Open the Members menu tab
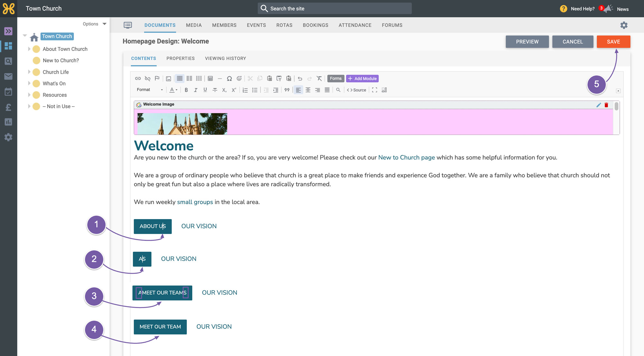The height and width of the screenshot is (356, 644). pos(224,25)
